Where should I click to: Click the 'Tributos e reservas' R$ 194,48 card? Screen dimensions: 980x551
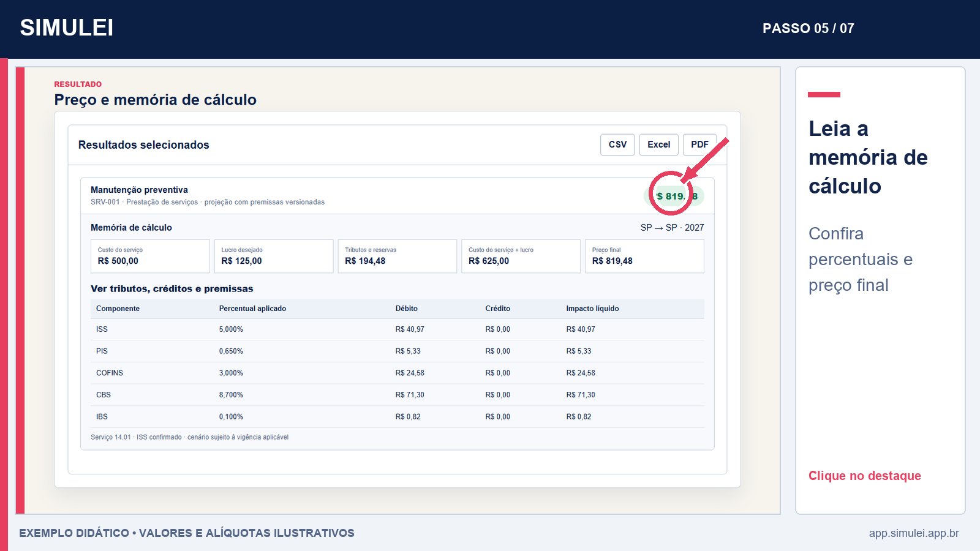click(398, 256)
